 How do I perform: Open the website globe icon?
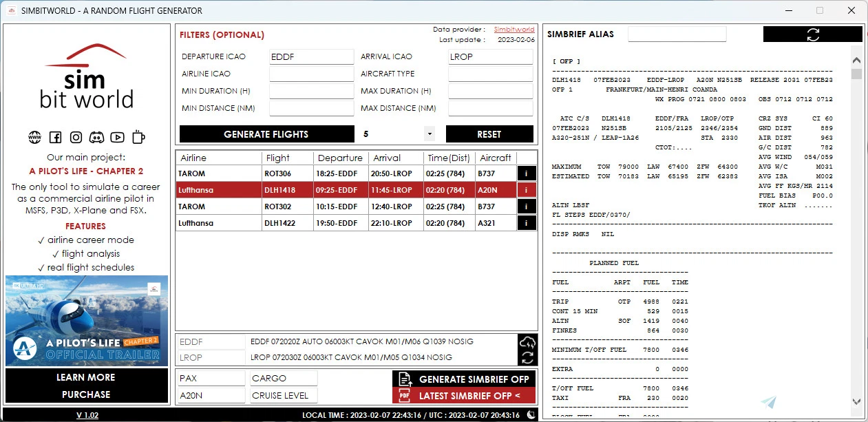coord(34,138)
